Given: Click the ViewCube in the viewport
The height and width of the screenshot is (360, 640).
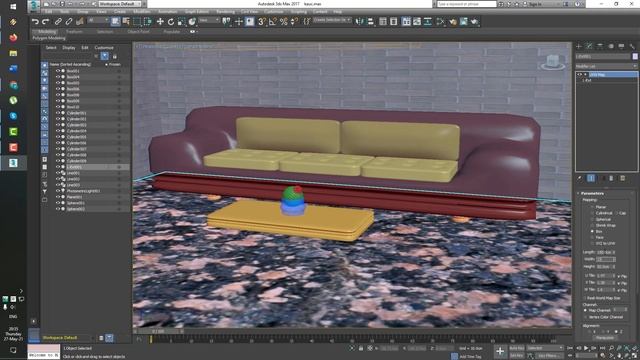Looking at the screenshot, I should coord(553,62).
